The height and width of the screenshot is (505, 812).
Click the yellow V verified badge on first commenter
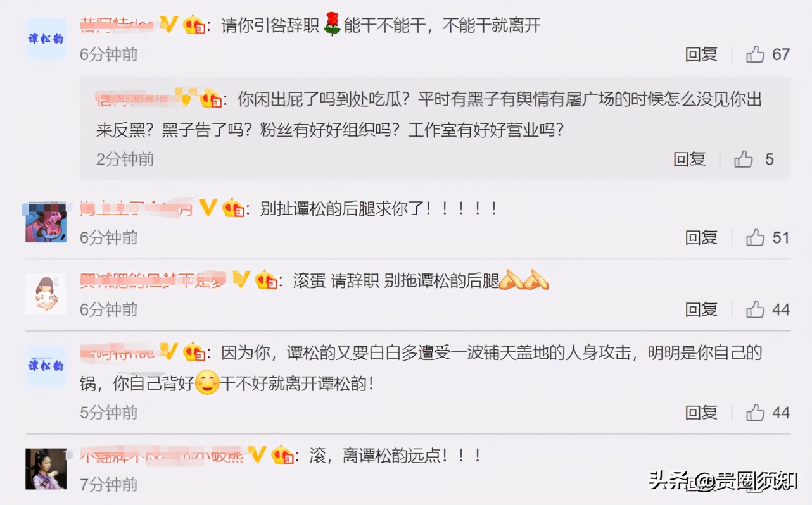168,25
